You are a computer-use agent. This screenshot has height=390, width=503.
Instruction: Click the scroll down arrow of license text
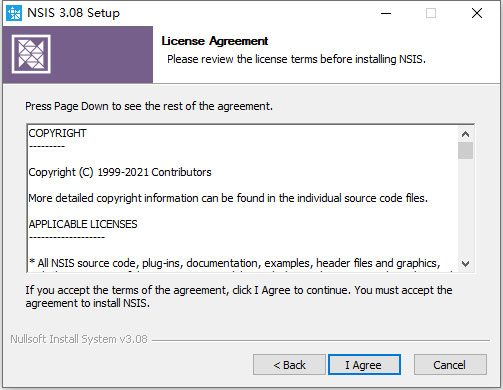(x=465, y=263)
